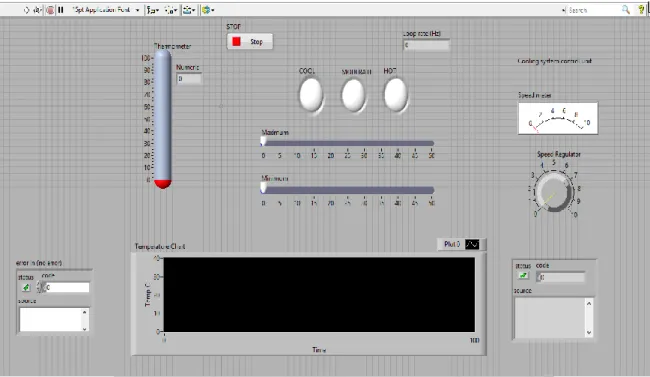Screen dimensions: 650x377
Task: Click the Plot 0 legend line icon
Action: pos(472,244)
